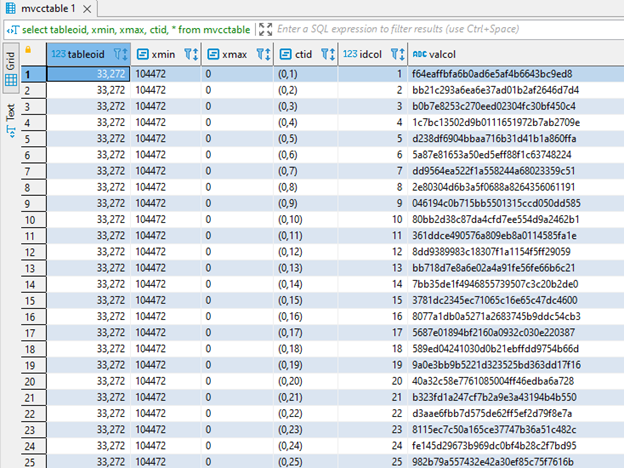Click the xmax column type icon

pos(213,54)
